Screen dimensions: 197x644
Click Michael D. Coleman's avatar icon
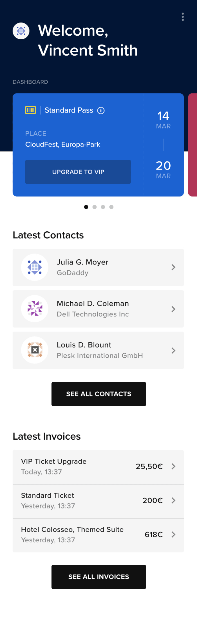tap(35, 309)
